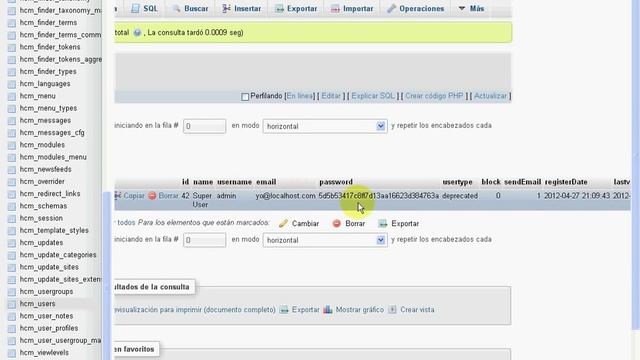Open the hcm_update_categories table
Viewport: 640px width, 360px height.
click(x=58, y=255)
